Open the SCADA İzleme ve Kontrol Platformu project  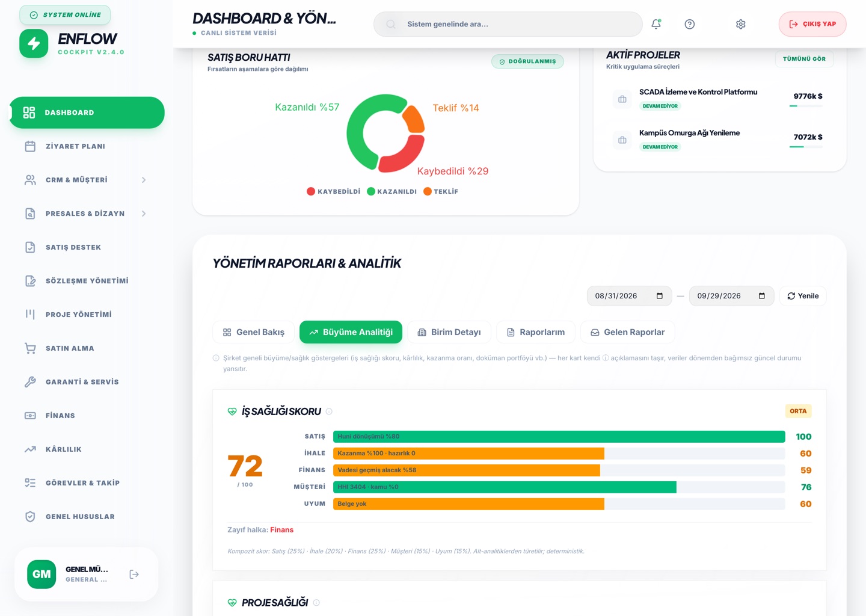[719, 99]
